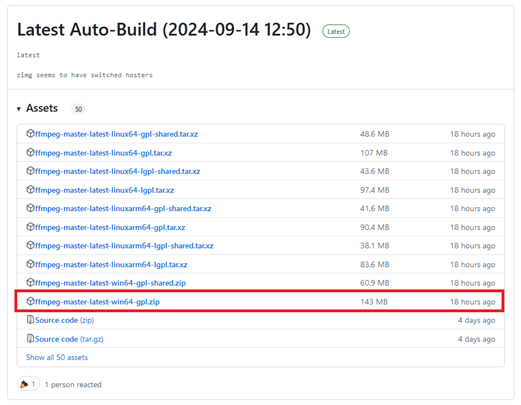
Task: Click '4 days ago' on Source code (zip) row
Action: 477,320
